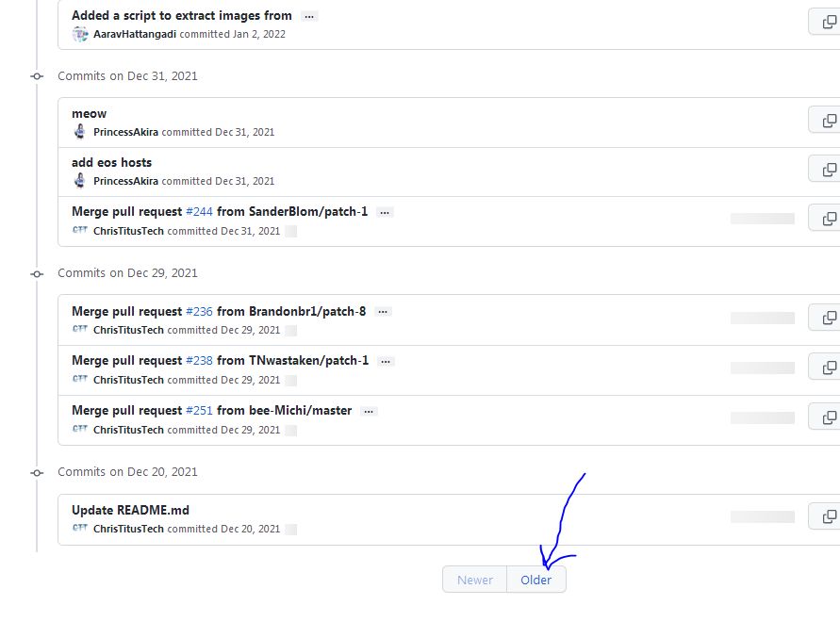Viewport: 840px width, 638px height.
Task: Open ChrisTitusTech avatar on #244 merge commit
Action: tap(80, 230)
